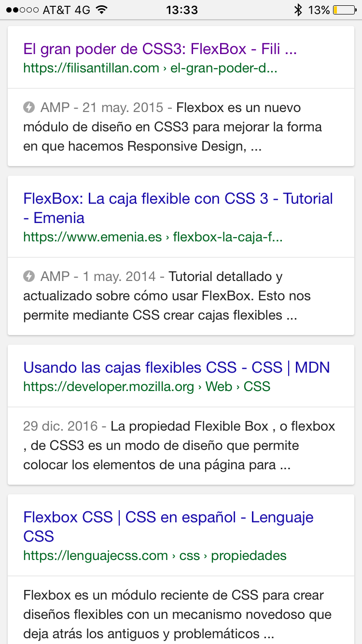Tap the Wi-Fi icon in status bar
Screen dimensions: 362x644
[x=101, y=10]
